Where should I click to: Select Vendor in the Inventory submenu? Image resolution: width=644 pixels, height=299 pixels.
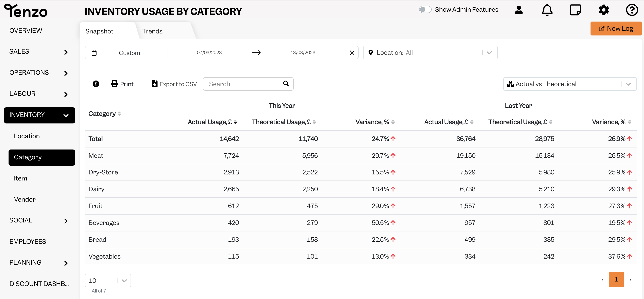click(25, 199)
